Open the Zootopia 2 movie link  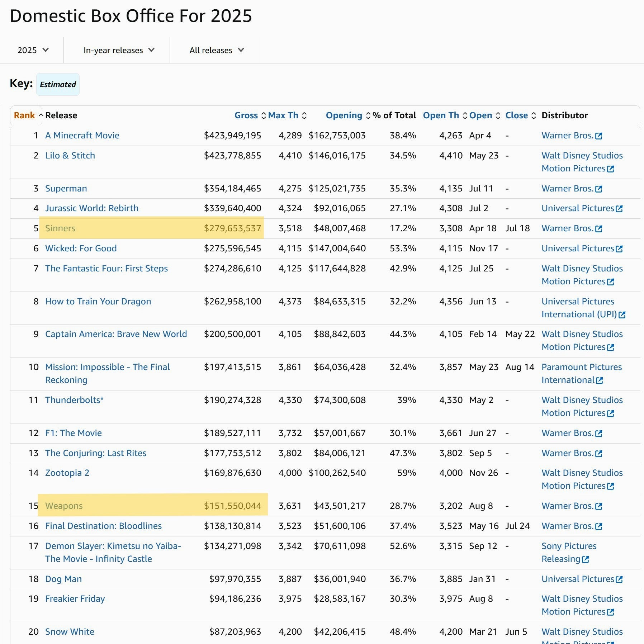(67, 473)
